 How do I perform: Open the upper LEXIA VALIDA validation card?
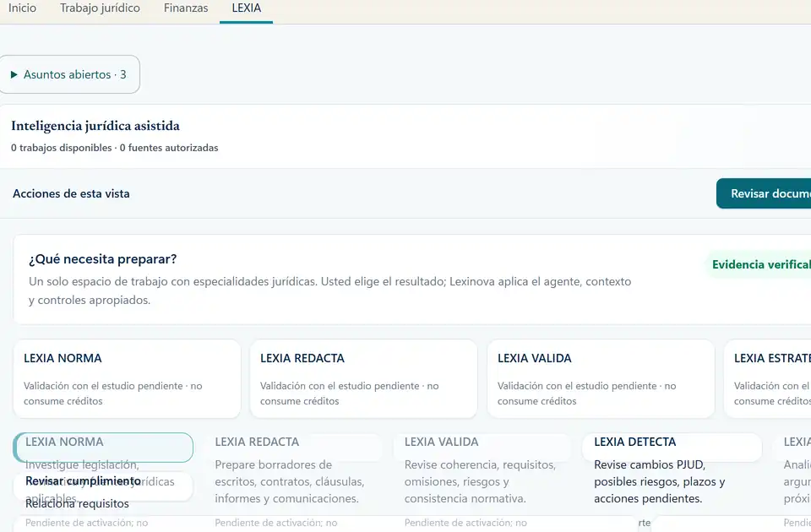(x=601, y=378)
